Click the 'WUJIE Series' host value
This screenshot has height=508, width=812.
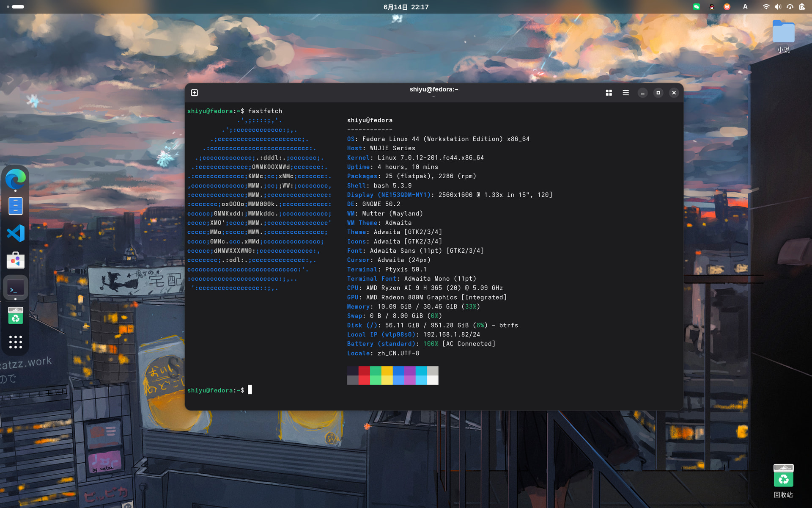coord(392,148)
